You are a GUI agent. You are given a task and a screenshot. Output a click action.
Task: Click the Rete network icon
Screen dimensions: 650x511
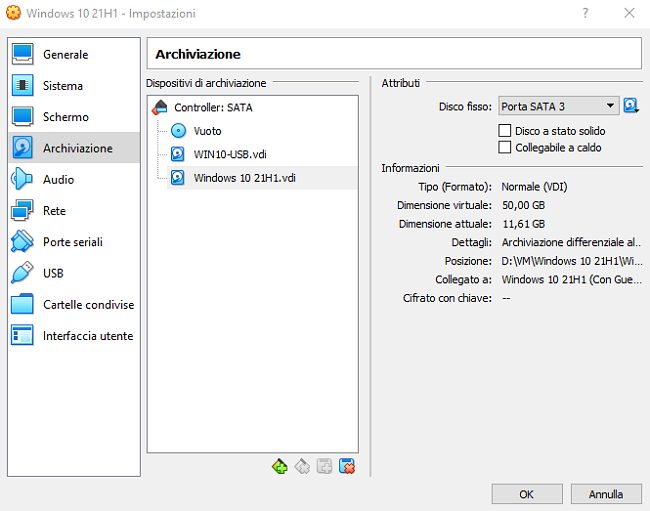22,211
